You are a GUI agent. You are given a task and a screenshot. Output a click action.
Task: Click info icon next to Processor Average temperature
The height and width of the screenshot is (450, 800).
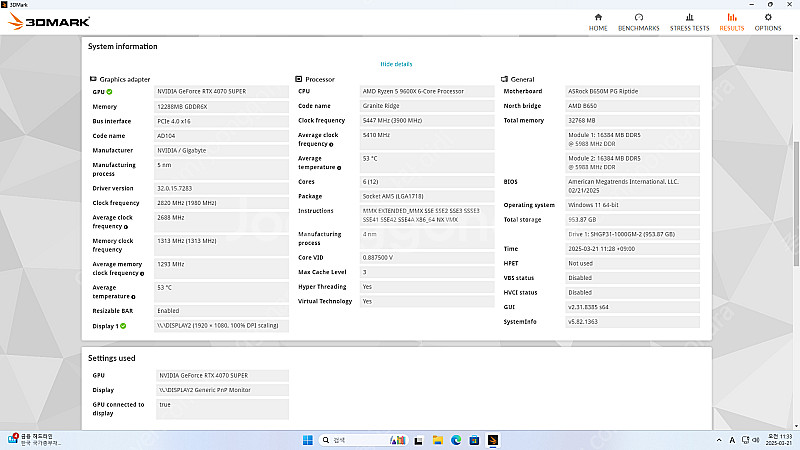(339, 168)
